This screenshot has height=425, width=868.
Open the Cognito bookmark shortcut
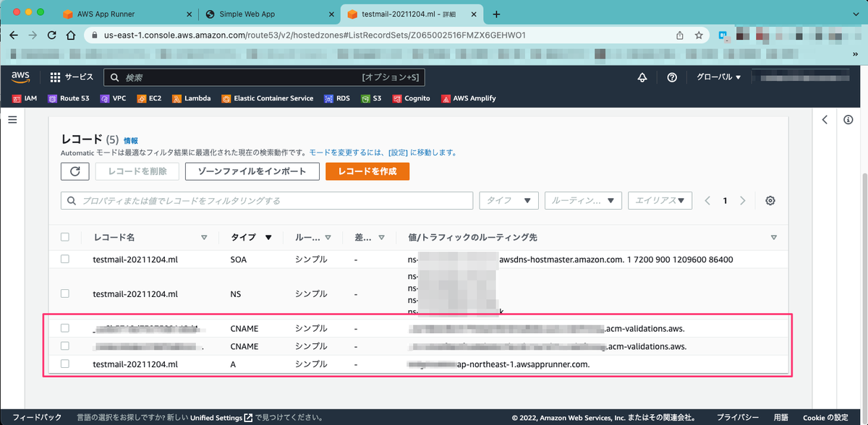(x=412, y=98)
